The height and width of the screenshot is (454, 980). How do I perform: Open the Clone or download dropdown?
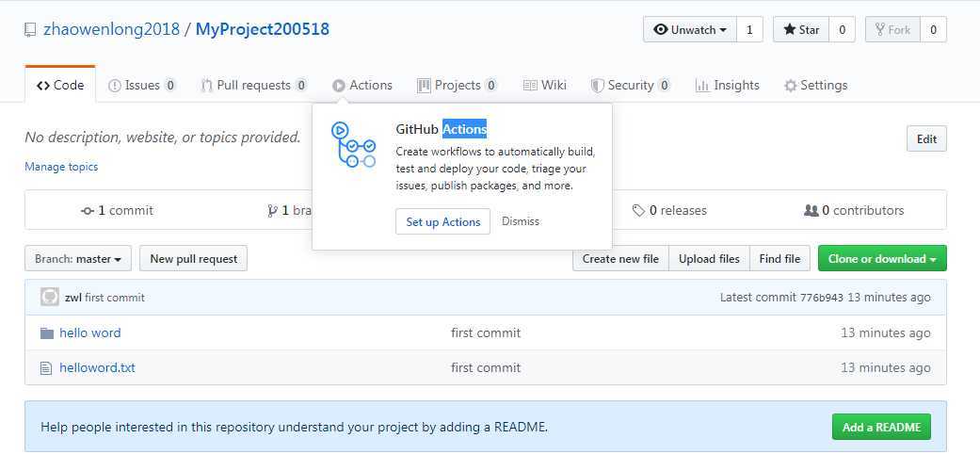point(881,258)
